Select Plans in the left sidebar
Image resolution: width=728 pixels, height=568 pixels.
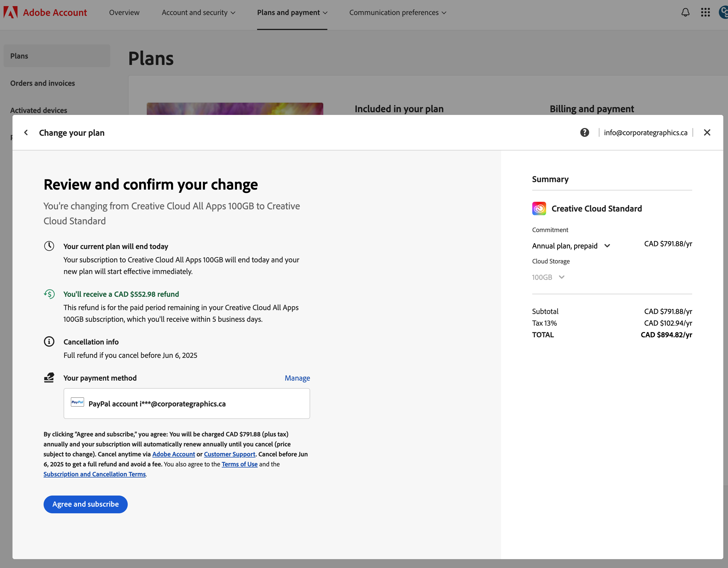pos(57,56)
